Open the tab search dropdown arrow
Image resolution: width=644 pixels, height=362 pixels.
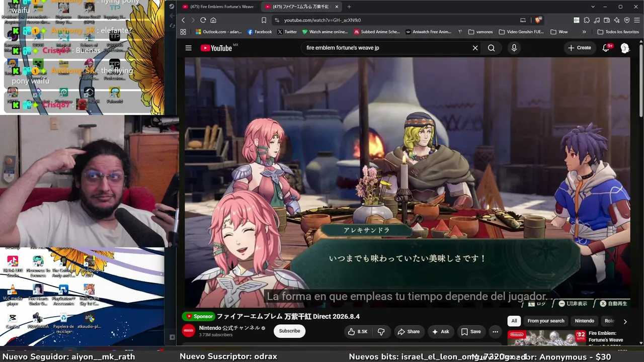593,7
